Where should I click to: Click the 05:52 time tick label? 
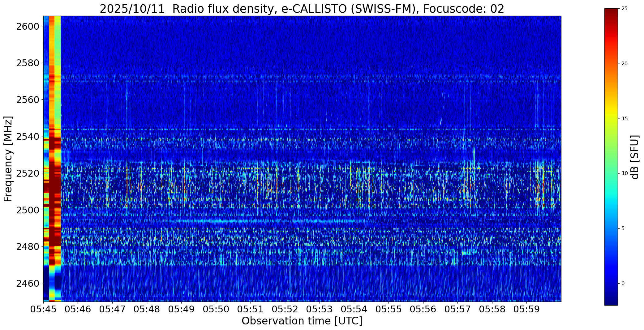click(285, 309)
